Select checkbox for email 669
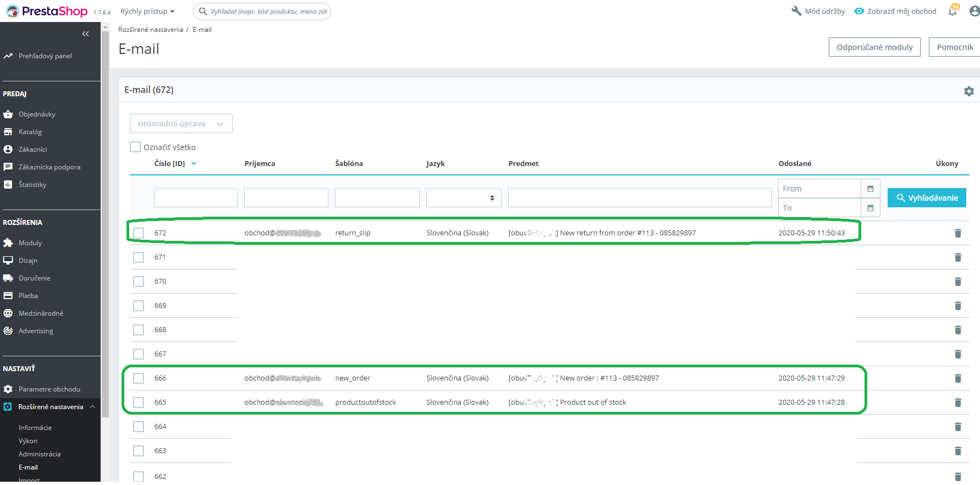Screen dimensions: 980x485 click(x=139, y=306)
